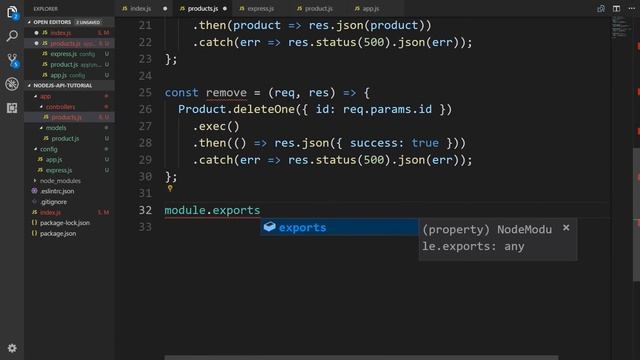
Task: Click the package-lock.json braces icon
Action: pos(34,223)
